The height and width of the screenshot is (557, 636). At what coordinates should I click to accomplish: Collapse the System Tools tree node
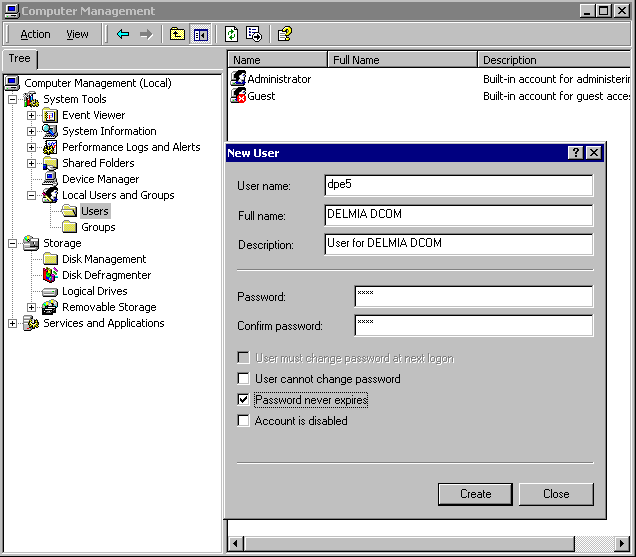(12, 99)
